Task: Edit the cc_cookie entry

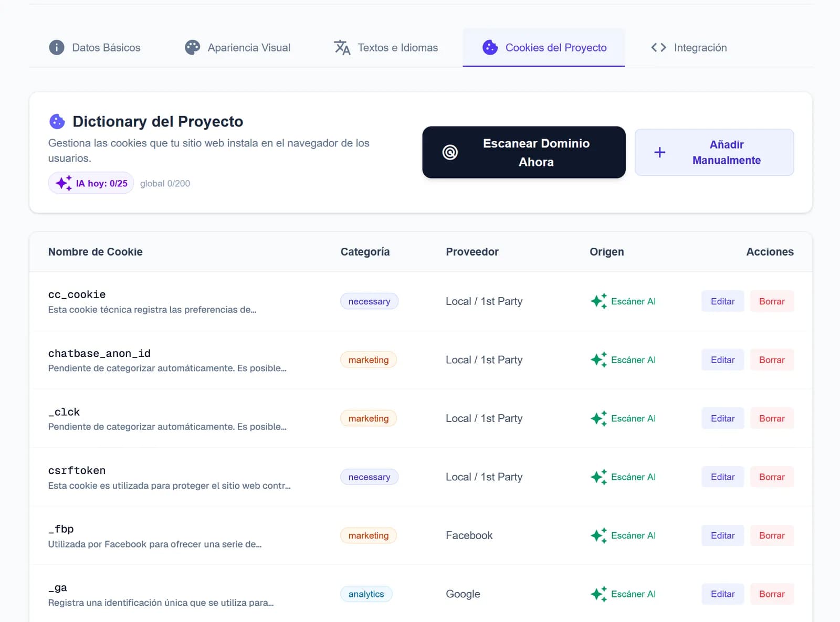Action: [x=722, y=301]
